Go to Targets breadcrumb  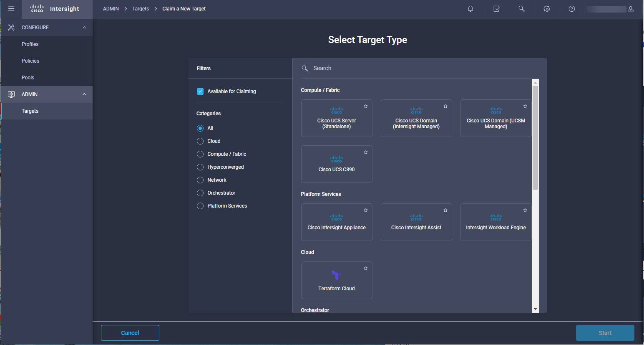[x=141, y=9]
